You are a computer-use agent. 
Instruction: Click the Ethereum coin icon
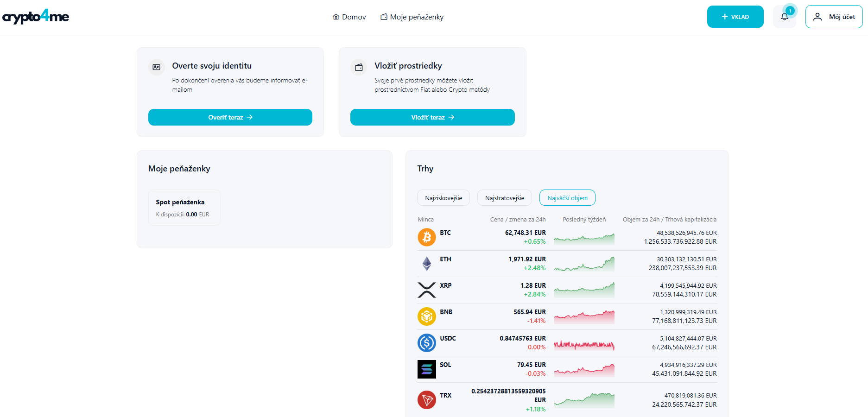tap(426, 264)
